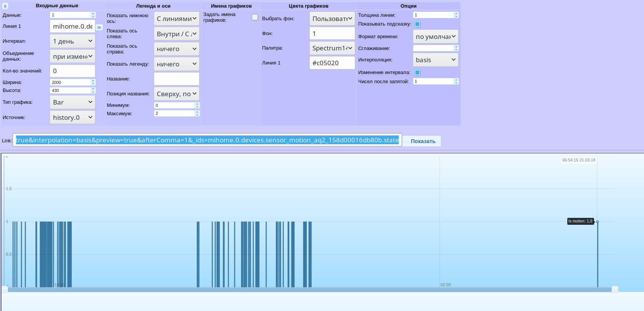This screenshot has height=311, width=644.
Task: Decrease Чисел после запятой with the down arrow
Action: tap(456, 83)
